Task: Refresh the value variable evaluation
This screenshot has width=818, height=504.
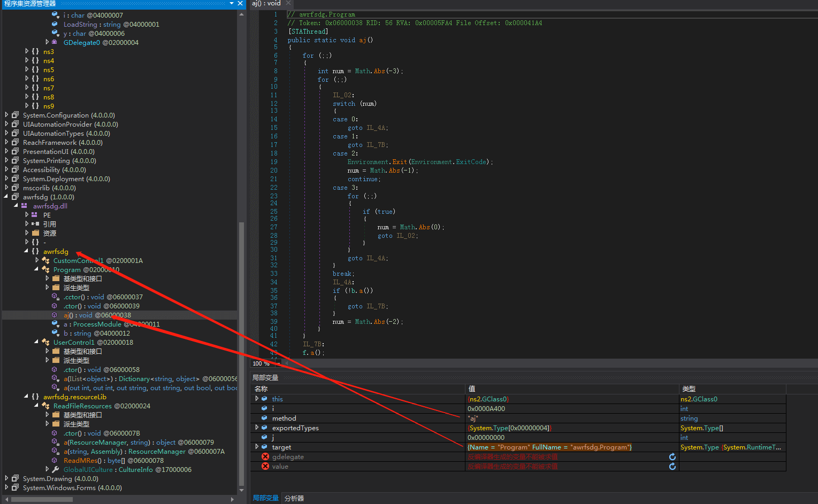Action: (x=672, y=466)
